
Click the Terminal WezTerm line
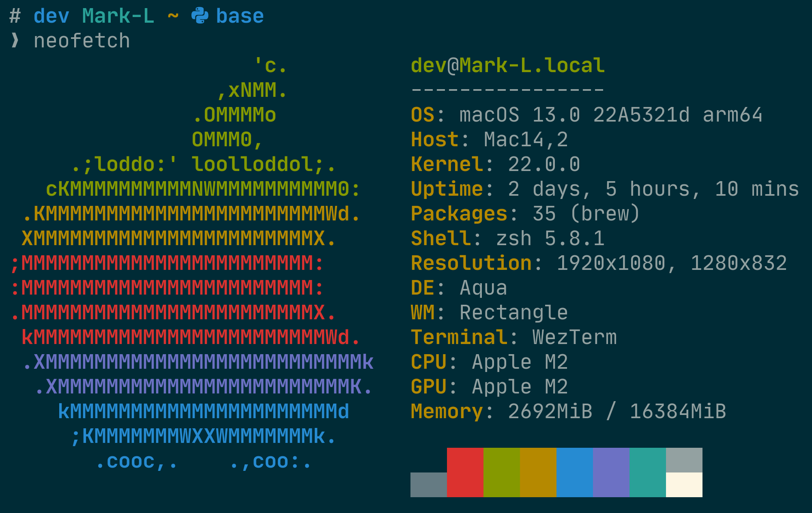(513, 337)
